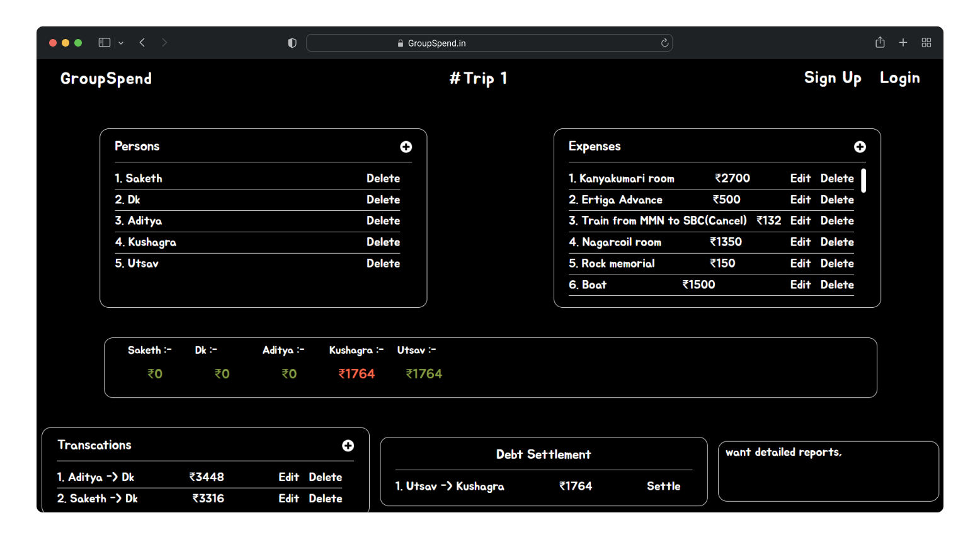Click the browser reload icon
The height and width of the screenshot is (559, 980).
coord(664,43)
